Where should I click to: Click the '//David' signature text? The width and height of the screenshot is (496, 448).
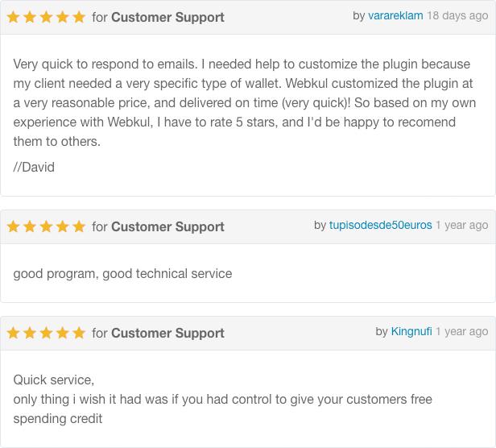click(34, 167)
